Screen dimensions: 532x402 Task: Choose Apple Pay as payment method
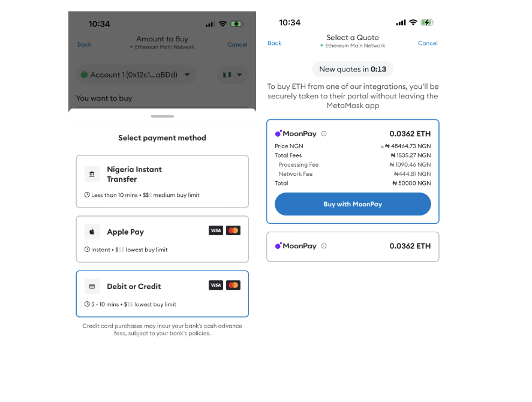point(162,239)
